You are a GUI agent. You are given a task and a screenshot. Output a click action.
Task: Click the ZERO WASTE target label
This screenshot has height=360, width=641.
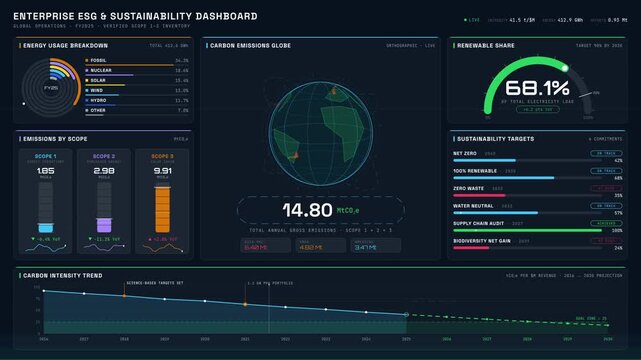click(x=468, y=188)
